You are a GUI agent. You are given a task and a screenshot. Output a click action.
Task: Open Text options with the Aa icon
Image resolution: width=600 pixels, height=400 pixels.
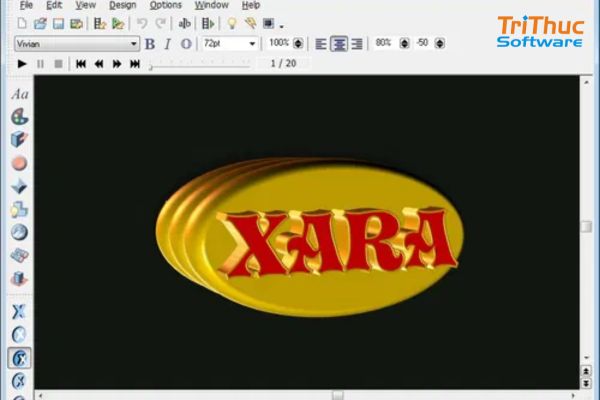pos(20,94)
